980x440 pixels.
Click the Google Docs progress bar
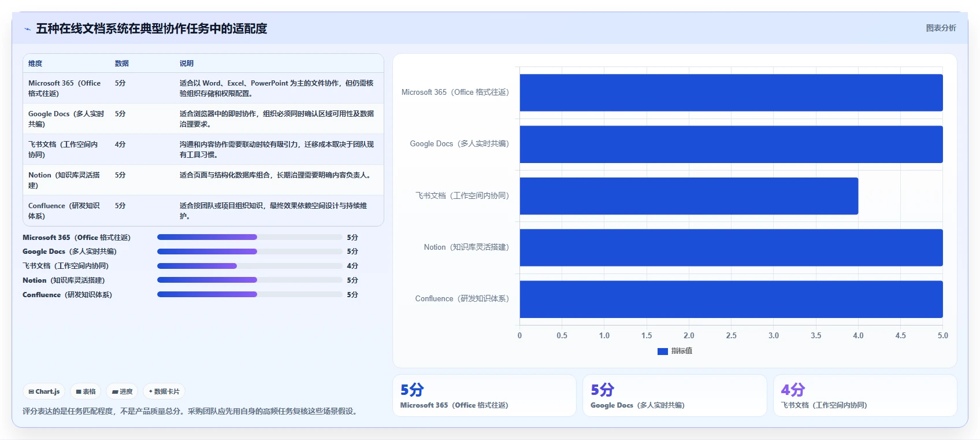click(250, 252)
